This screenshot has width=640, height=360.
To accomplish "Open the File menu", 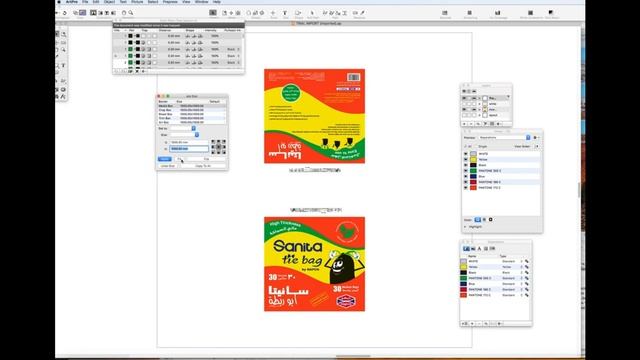I will coord(85,2).
